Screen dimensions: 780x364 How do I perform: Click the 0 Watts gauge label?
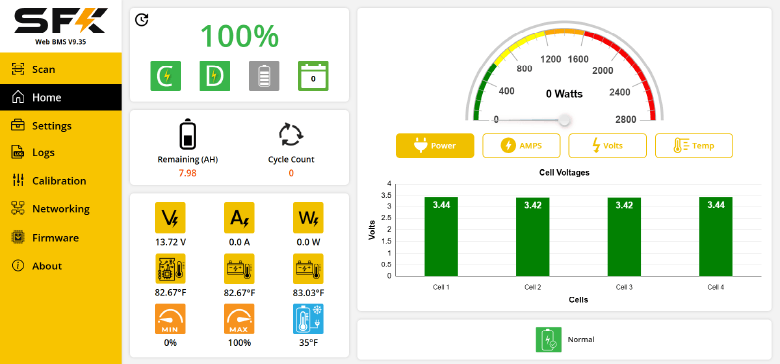[564, 93]
